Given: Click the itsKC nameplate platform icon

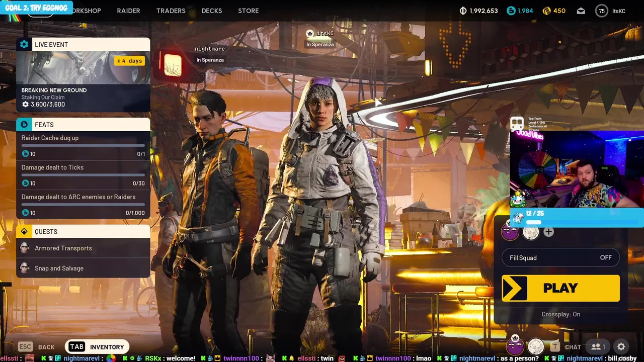Looking at the screenshot, I should [x=310, y=33].
